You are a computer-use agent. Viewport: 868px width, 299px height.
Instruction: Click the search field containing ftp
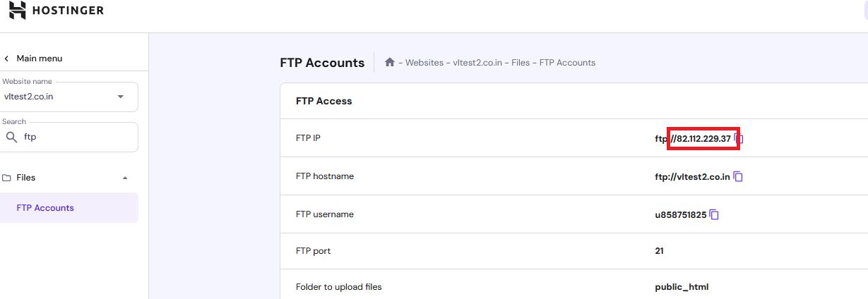[x=78, y=138]
